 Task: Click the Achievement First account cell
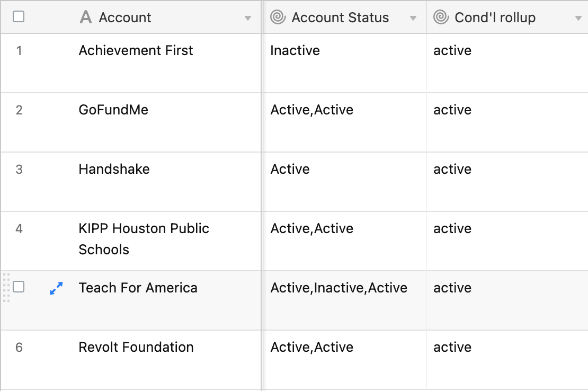(x=136, y=51)
